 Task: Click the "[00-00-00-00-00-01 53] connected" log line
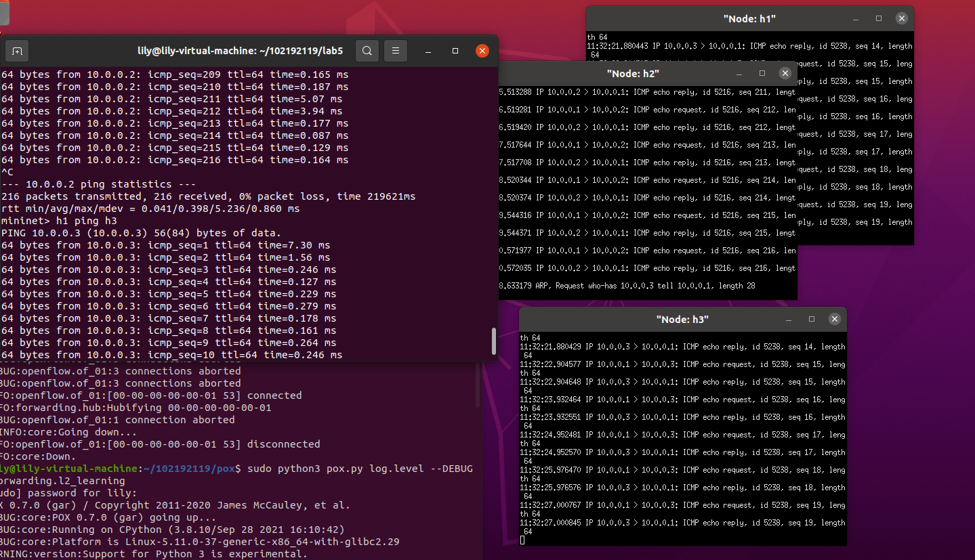coord(151,395)
